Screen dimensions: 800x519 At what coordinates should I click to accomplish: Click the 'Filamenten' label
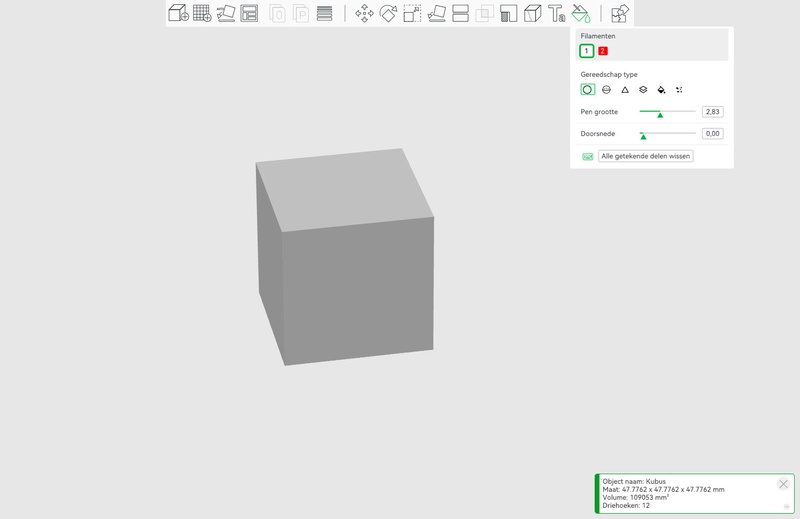click(597, 36)
